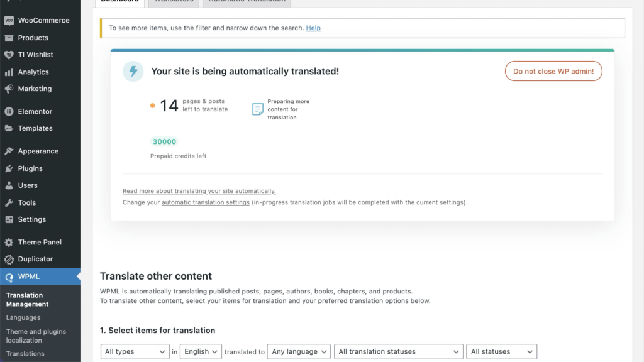The width and height of the screenshot is (644, 362).
Task: Open Theme and plugins localization
Action: (x=36, y=336)
